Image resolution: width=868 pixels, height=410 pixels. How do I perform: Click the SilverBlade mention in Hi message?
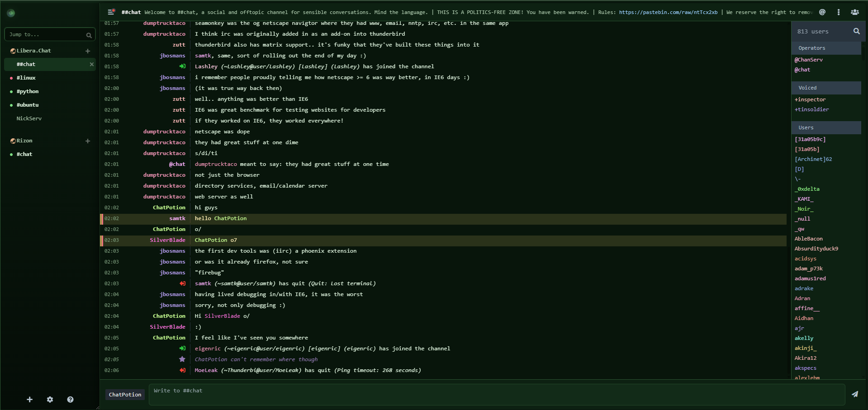pyautogui.click(x=222, y=316)
